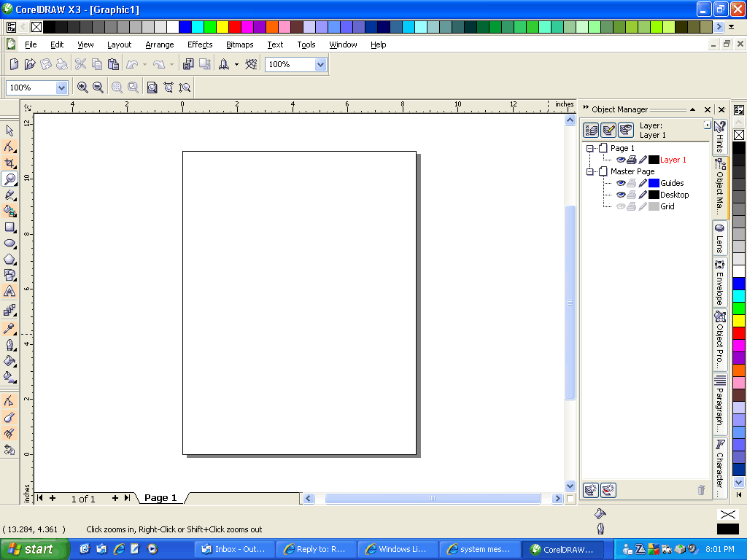The width and height of the screenshot is (747, 560).
Task: Click the Windows start button
Action: click(35, 549)
